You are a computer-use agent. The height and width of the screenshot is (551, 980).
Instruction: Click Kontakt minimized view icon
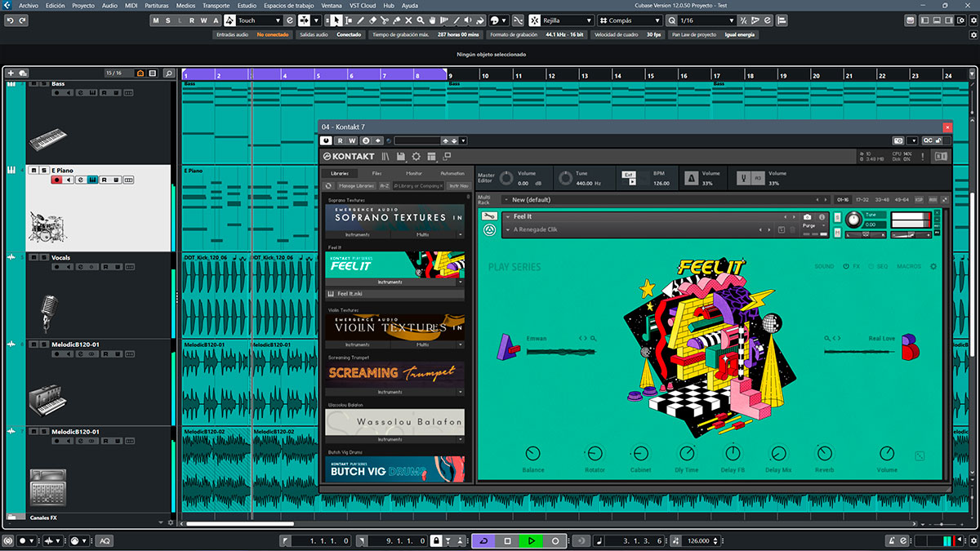click(x=447, y=155)
